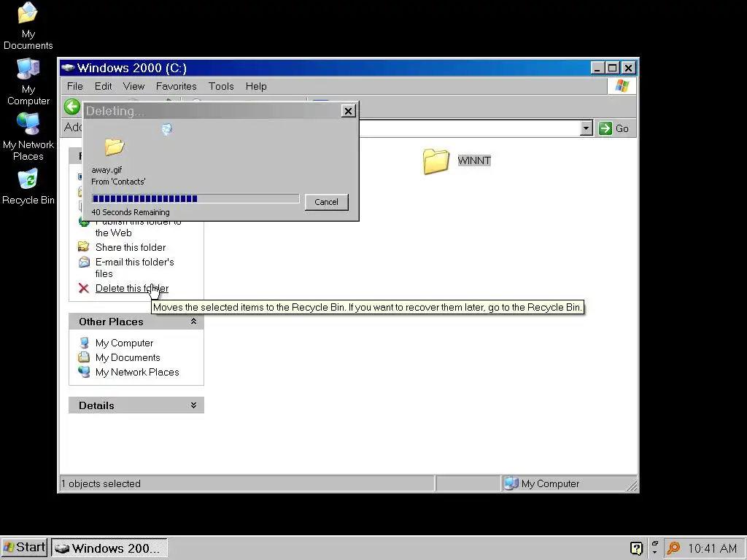The width and height of the screenshot is (747, 560).
Task: Click the taskbar tray expand arrows
Action: pyautogui.click(x=654, y=548)
